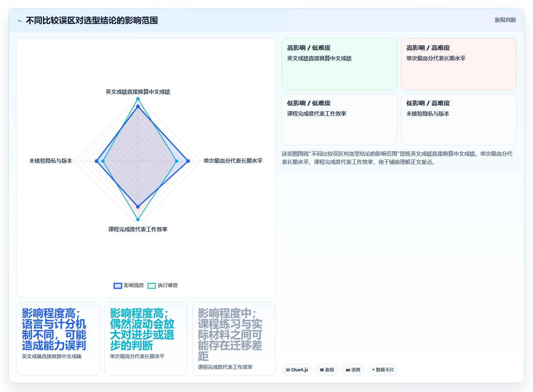This screenshot has width=533, height=392.
Task: Click the Chart.js tag icon
Action: pos(288,370)
